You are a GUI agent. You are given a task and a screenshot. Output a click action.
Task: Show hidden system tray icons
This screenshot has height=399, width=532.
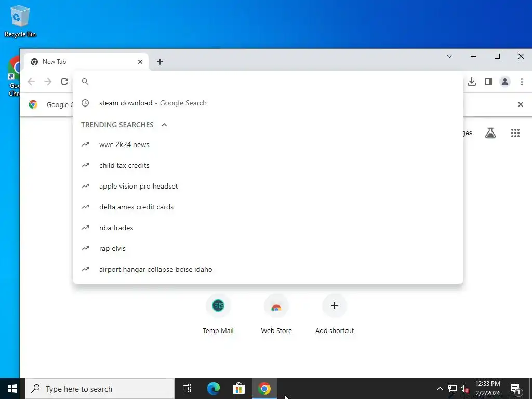(440, 389)
